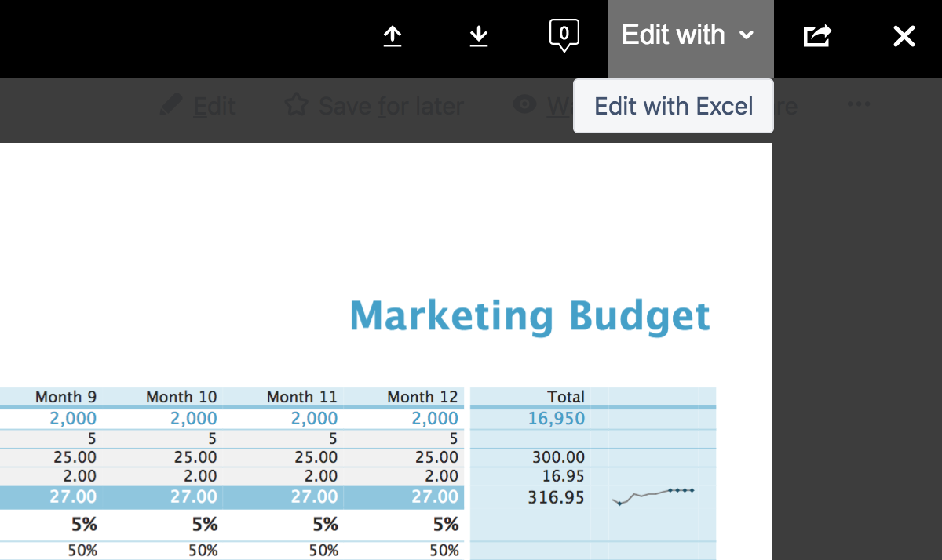Click the sparkline chart beside 316.95
This screenshot has width=942, height=560.
653,496
